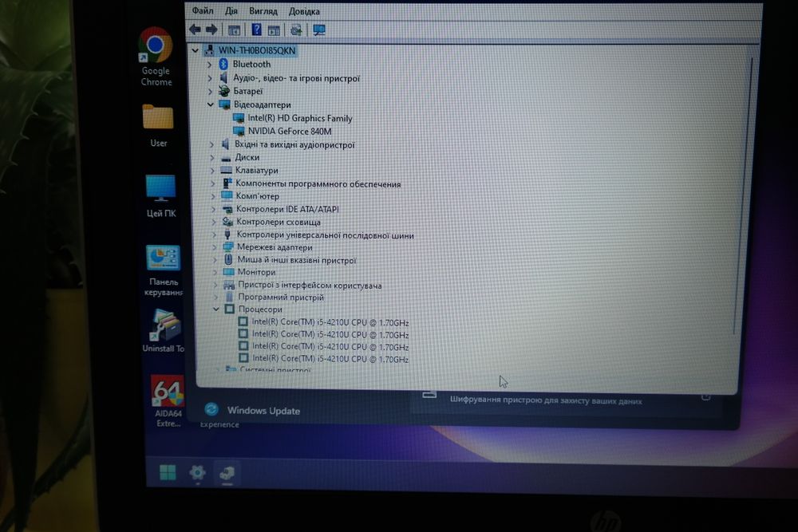
Task: Click the keyboard icon beside Клавіатури
Action: click(x=227, y=171)
